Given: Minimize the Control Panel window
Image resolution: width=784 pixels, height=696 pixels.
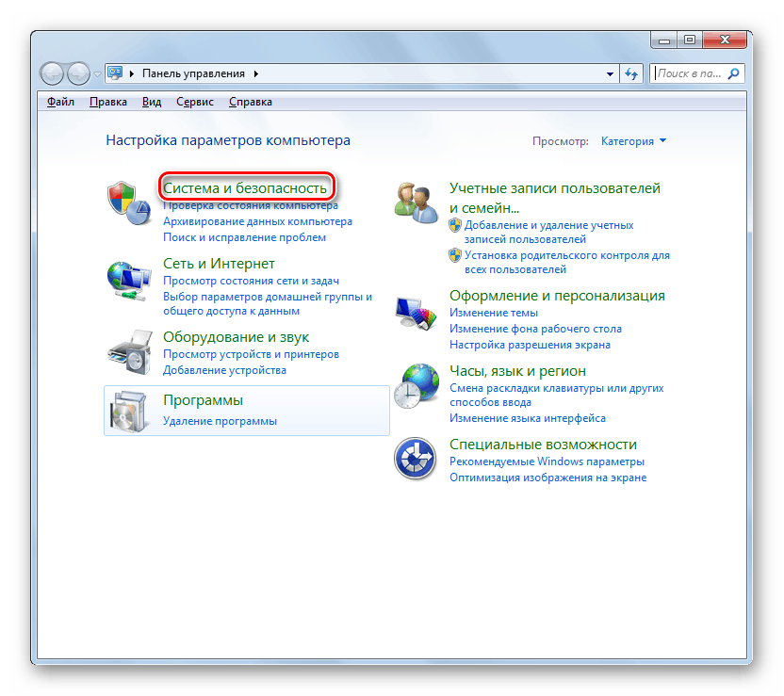Looking at the screenshot, I should click(x=664, y=40).
